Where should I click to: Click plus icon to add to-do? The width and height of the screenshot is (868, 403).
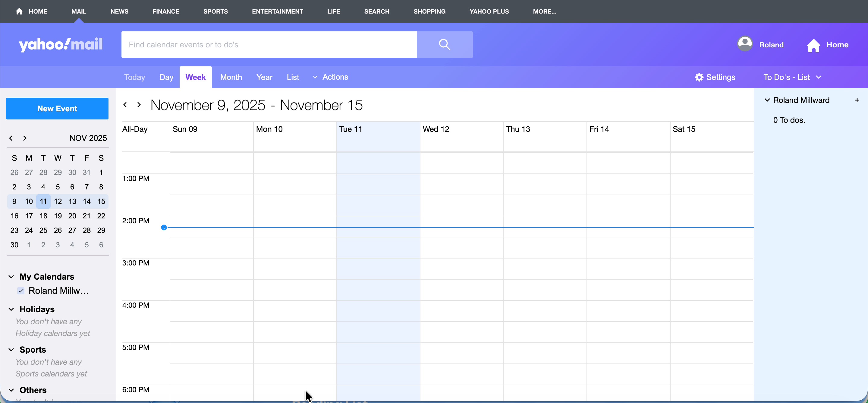pos(857,100)
